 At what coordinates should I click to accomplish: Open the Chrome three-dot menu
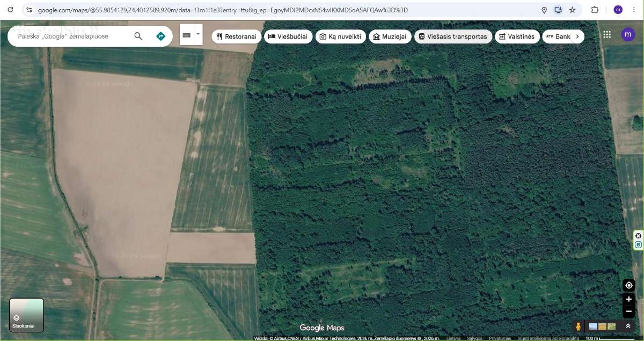click(x=634, y=10)
